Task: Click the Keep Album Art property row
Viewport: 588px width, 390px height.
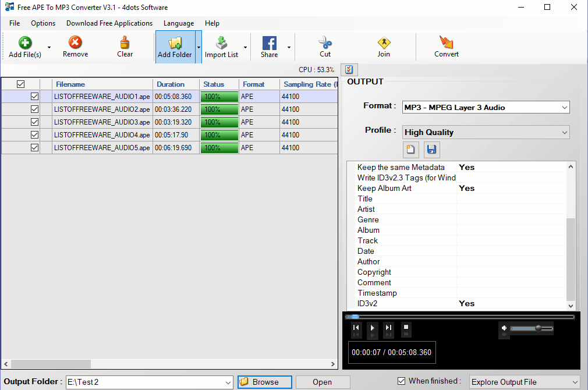Action: (461, 188)
